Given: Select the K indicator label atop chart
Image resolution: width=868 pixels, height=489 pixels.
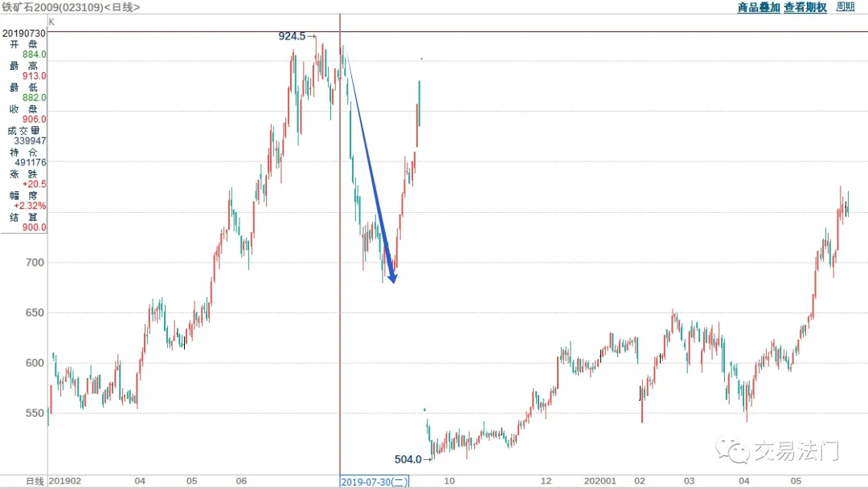Looking at the screenshot, I should [51, 22].
